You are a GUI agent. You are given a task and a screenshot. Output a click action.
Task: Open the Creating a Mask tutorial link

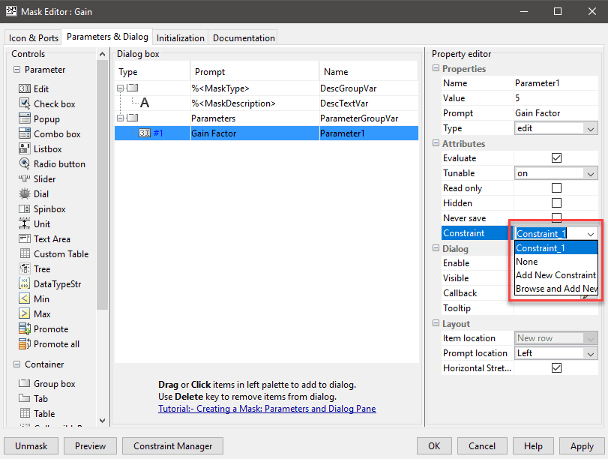pyautogui.click(x=267, y=409)
